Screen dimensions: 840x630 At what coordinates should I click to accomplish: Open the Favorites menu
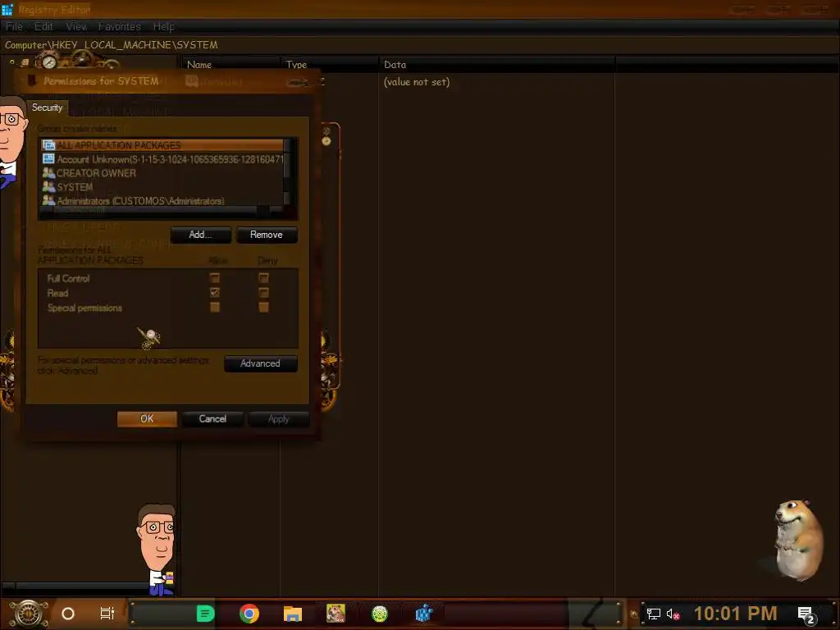coord(120,26)
